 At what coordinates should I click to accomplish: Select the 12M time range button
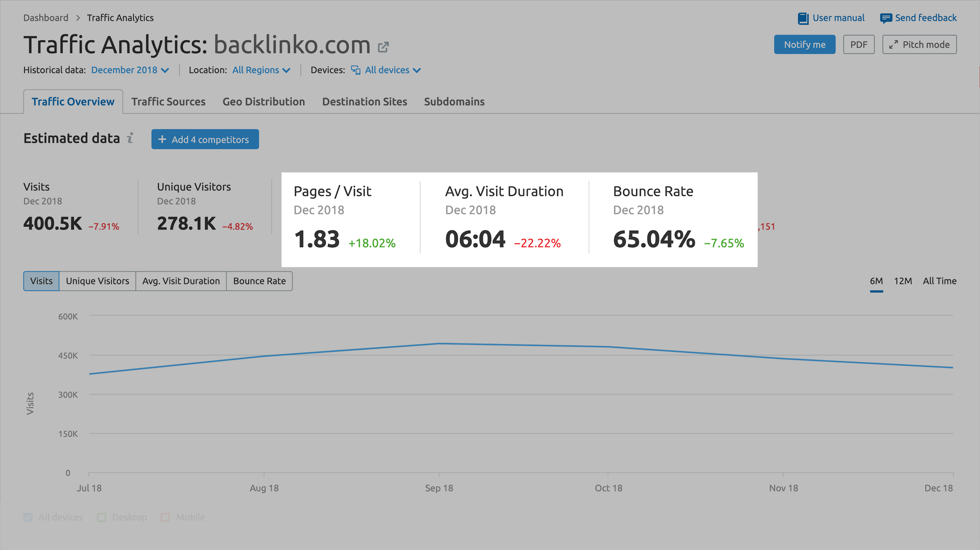tap(903, 280)
